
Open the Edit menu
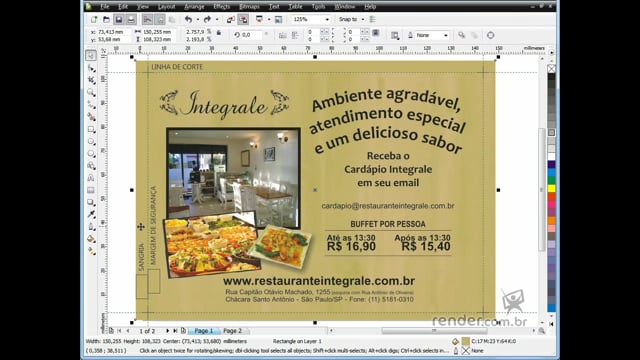[x=123, y=7]
